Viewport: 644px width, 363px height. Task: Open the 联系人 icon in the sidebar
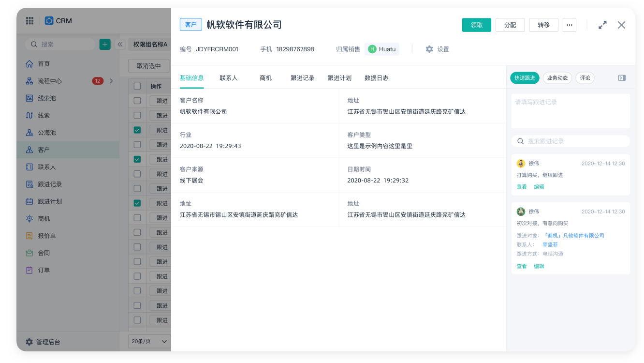pyautogui.click(x=29, y=167)
